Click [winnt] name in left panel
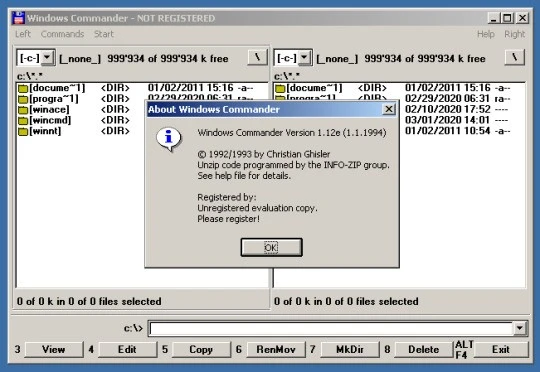Viewport: 540px width, 372px height. [x=45, y=131]
